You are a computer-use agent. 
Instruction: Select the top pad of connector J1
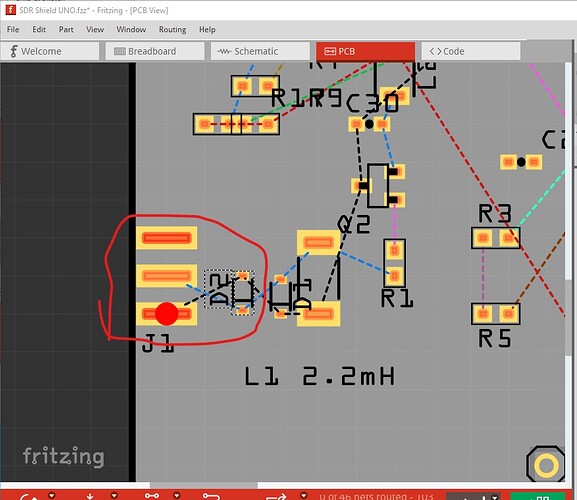pyautogui.click(x=167, y=238)
